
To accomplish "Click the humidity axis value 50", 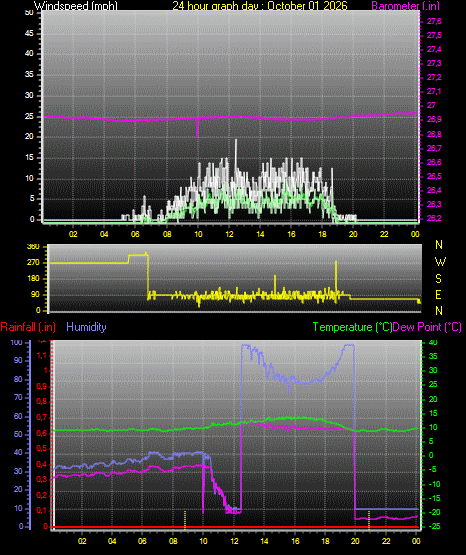I will pos(18,434).
